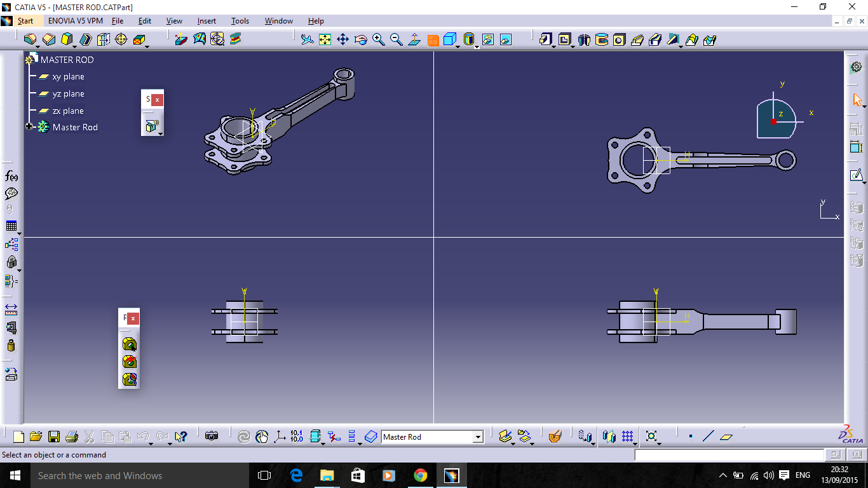Select the Shell tool
Image resolution: width=868 pixels, height=488 pixels.
(x=85, y=39)
